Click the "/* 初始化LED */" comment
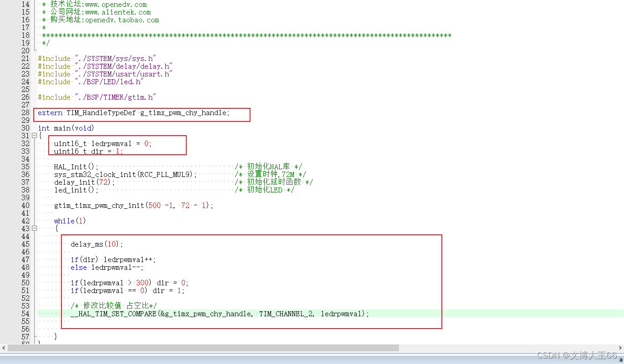 [265, 190]
